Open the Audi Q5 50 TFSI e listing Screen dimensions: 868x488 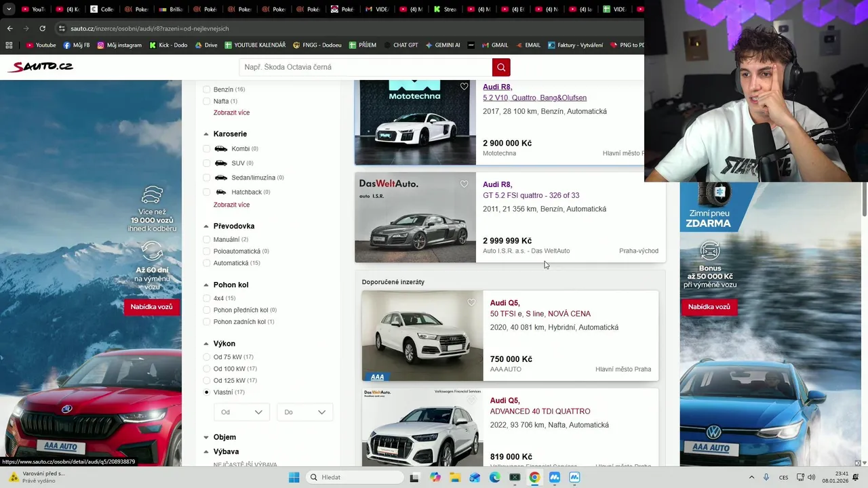(x=540, y=314)
